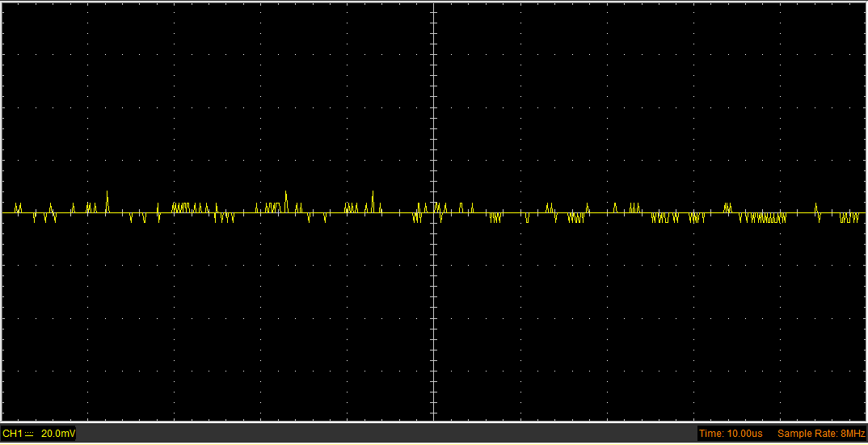Click the yellow strip below the status bar
Screen dimensions: 868x445
click(x=434, y=443)
